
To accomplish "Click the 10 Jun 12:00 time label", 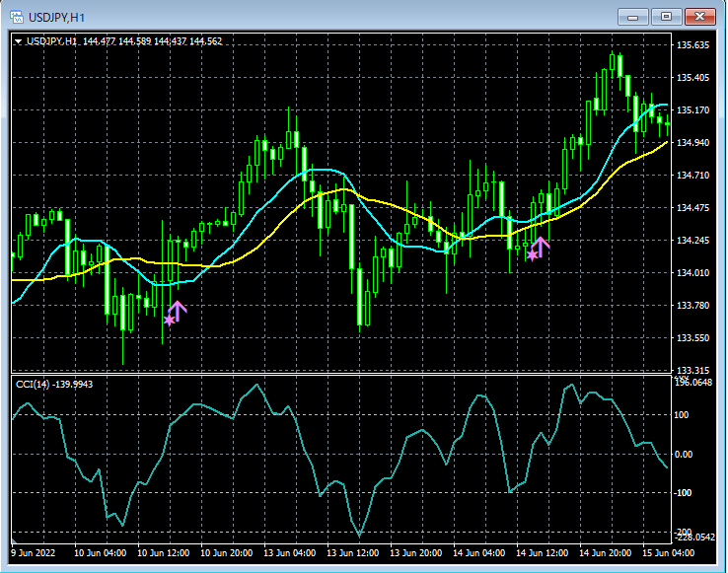I will pos(164,553).
